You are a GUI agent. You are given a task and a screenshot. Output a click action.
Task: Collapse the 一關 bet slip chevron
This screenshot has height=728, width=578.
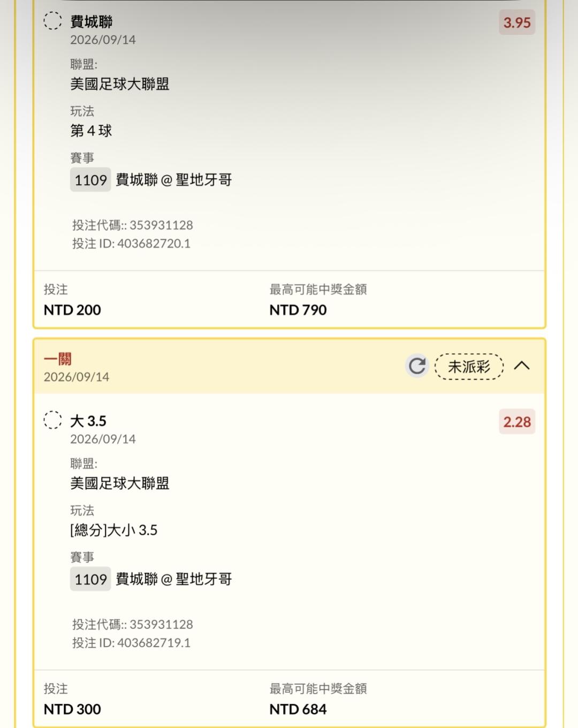coord(522,366)
